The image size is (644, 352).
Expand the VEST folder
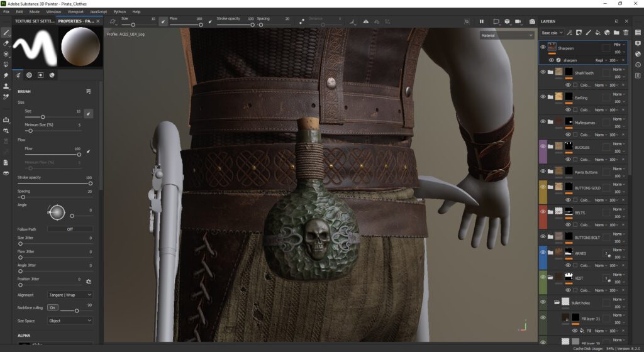click(550, 277)
